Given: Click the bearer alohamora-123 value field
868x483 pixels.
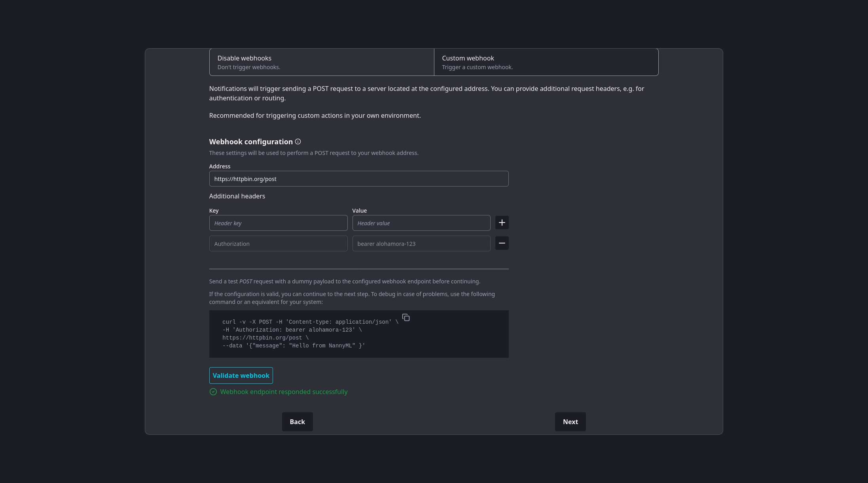Looking at the screenshot, I should (x=421, y=243).
